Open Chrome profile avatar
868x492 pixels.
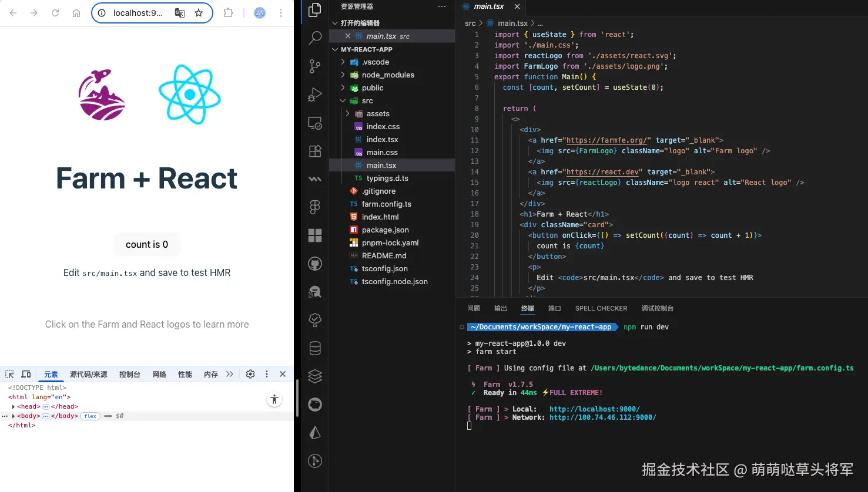point(260,13)
